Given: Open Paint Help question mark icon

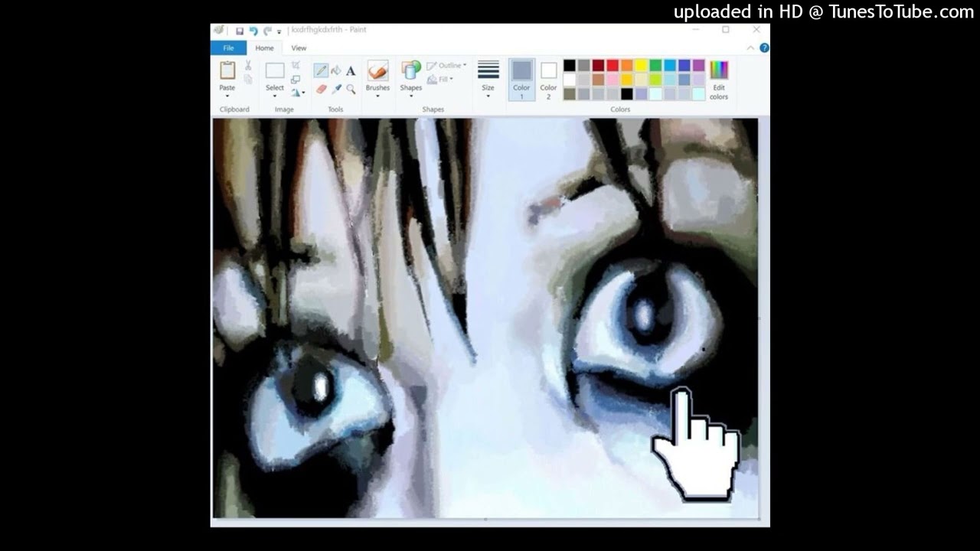Looking at the screenshot, I should tap(763, 48).
